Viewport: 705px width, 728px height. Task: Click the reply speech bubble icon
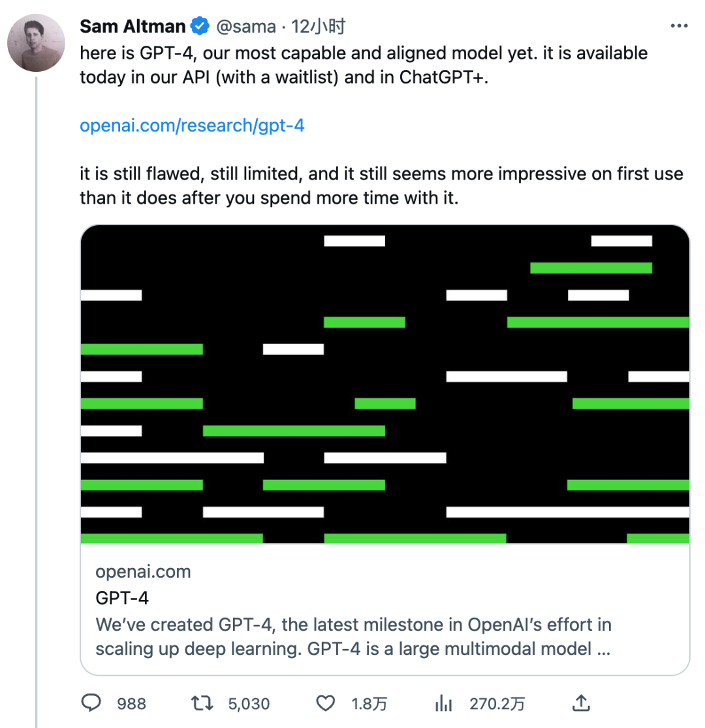tap(91, 703)
